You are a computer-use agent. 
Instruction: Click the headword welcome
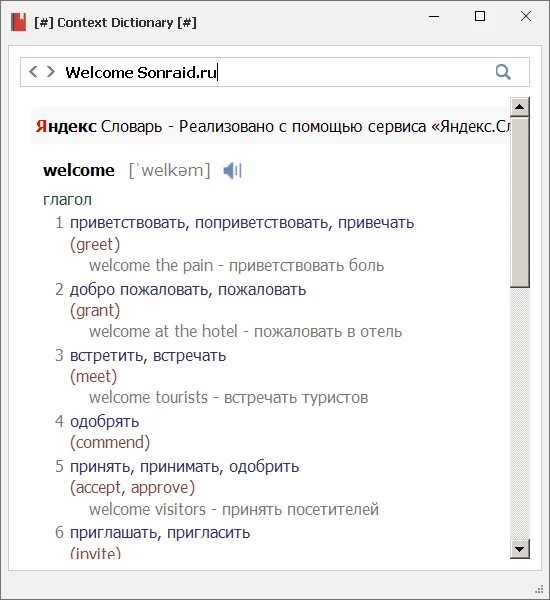(79, 170)
